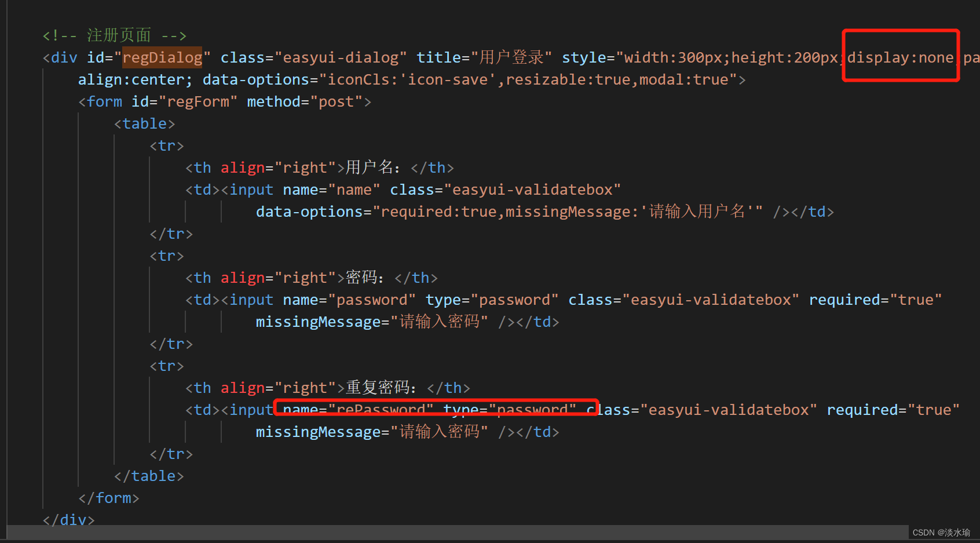Click the label text 密码:

365,278
